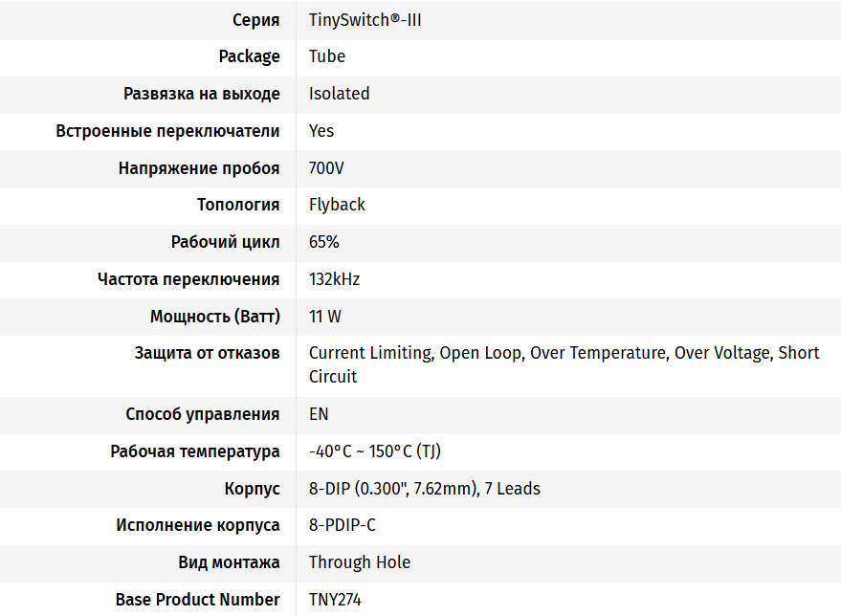Screen dimensions: 841x616
Task: Click the 'EN' control method value
Action: (x=319, y=414)
